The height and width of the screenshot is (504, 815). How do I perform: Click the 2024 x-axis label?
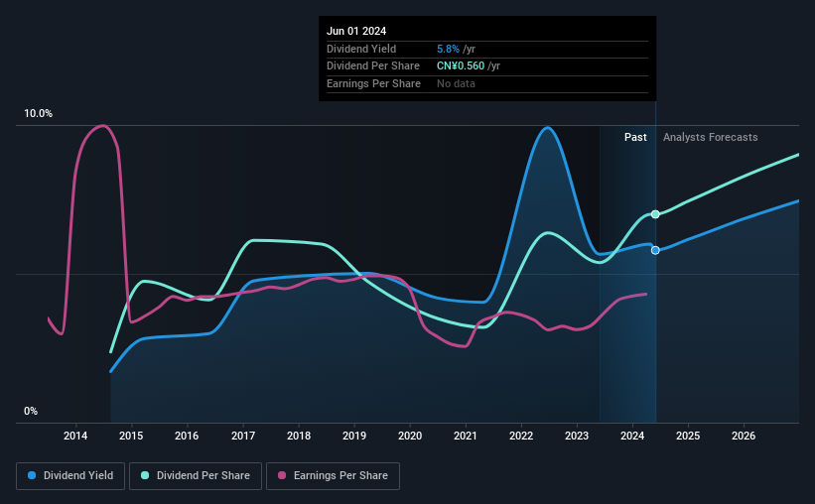(x=632, y=436)
